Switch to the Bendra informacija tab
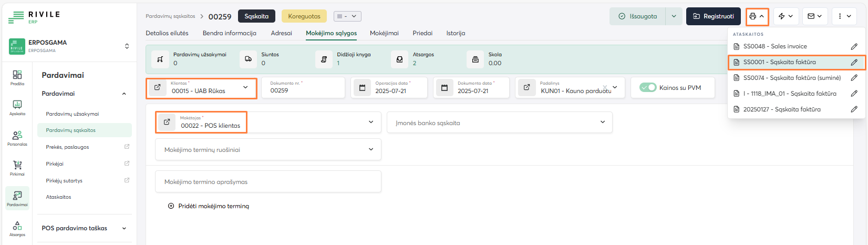 click(230, 33)
